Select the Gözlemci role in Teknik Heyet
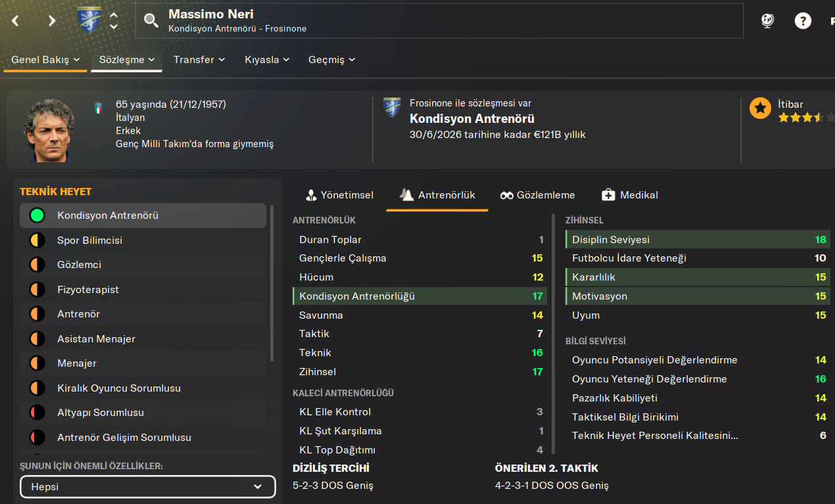The image size is (835, 504). [x=79, y=265]
